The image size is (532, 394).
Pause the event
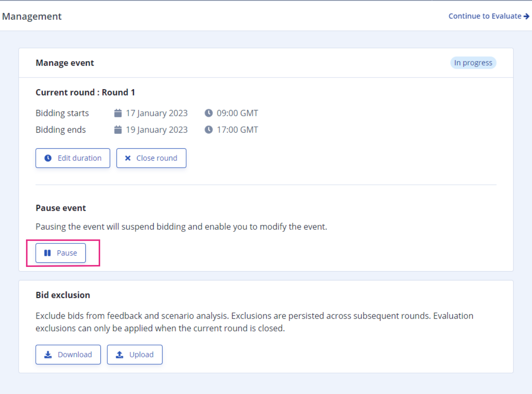(x=60, y=253)
